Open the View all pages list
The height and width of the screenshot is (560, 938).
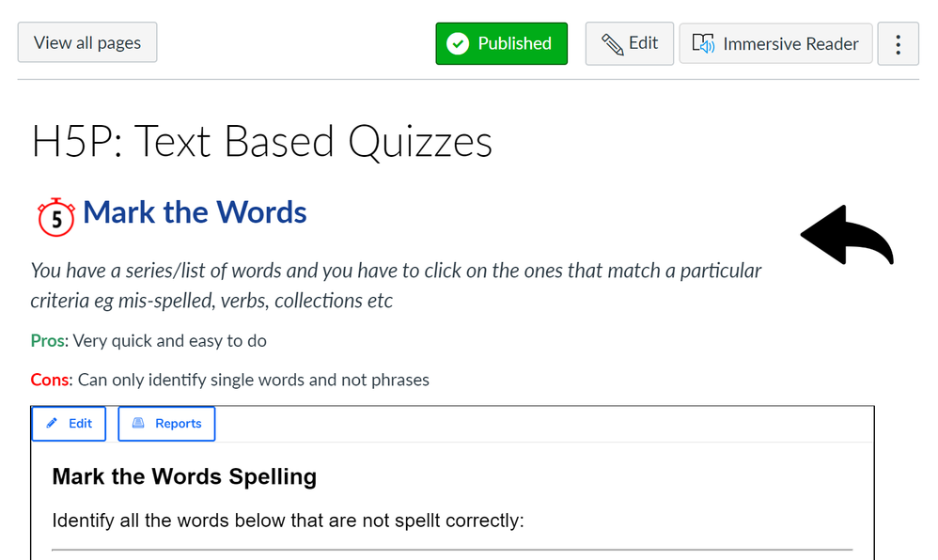tap(87, 43)
